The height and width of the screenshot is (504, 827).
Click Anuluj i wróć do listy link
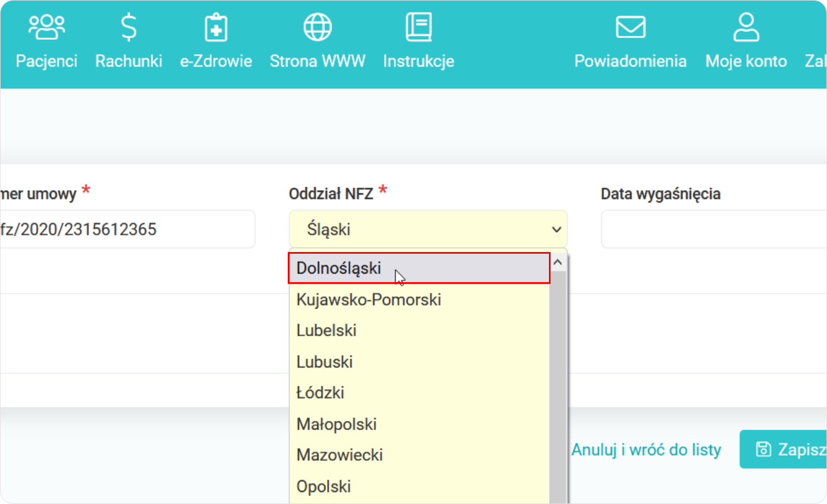coord(646,449)
